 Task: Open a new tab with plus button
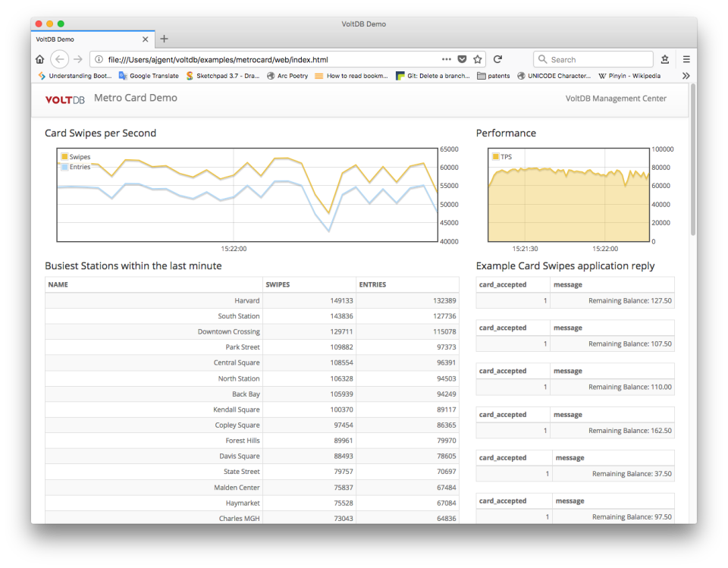coord(164,39)
